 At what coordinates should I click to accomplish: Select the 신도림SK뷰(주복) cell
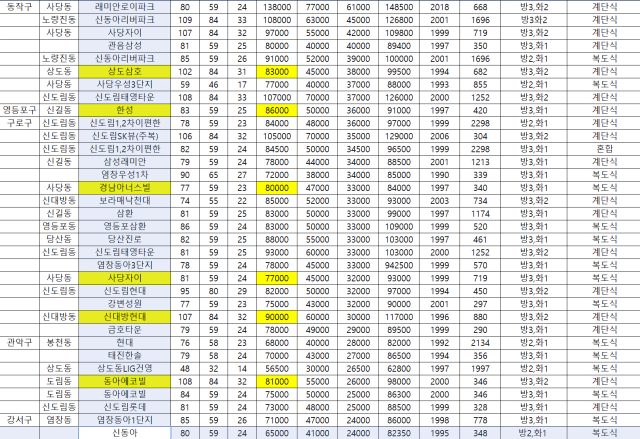tap(124, 136)
